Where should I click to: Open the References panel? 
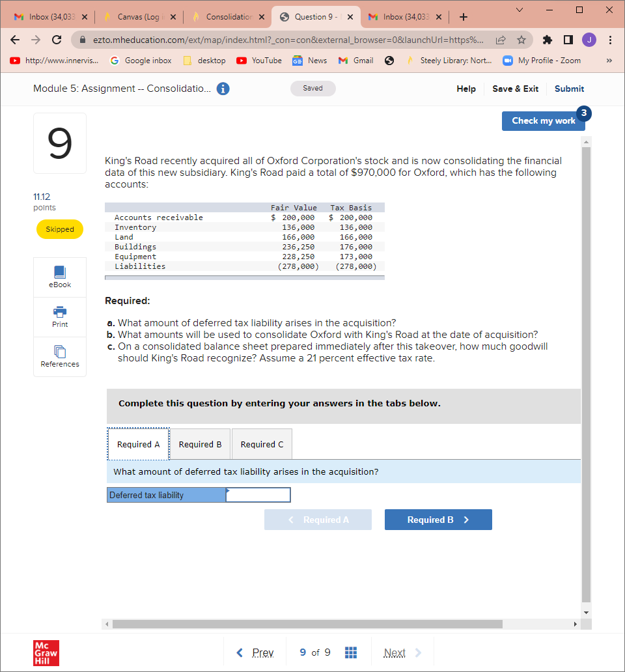tap(59, 356)
